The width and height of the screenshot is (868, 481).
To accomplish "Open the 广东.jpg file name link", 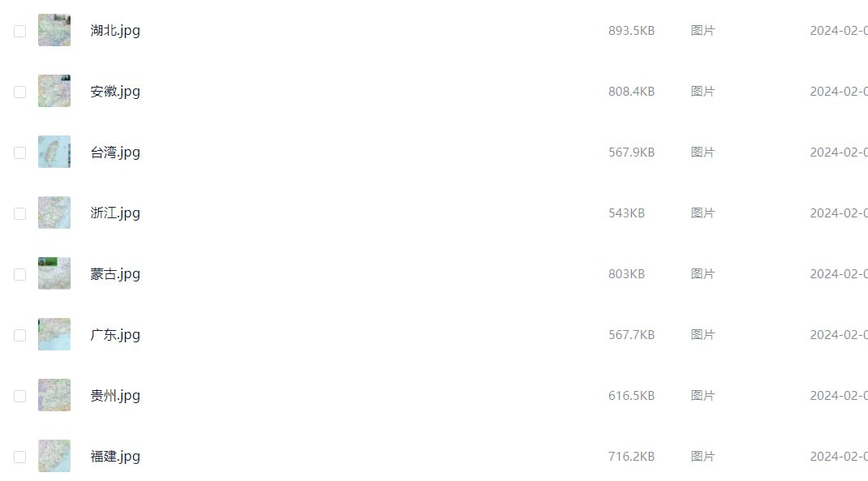I will click(115, 335).
